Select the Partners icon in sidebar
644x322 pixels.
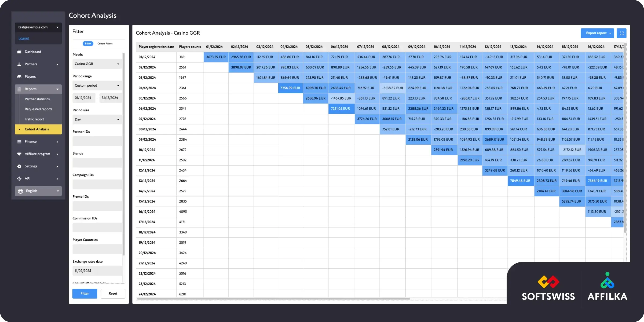[x=19, y=64]
